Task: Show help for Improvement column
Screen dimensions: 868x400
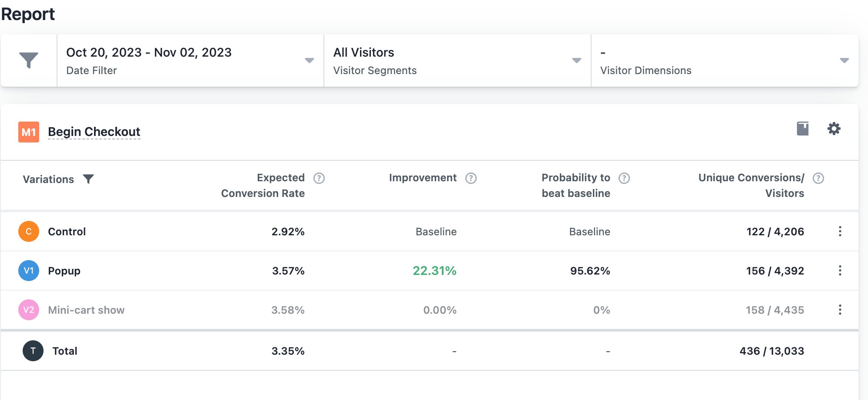Action: tap(471, 178)
